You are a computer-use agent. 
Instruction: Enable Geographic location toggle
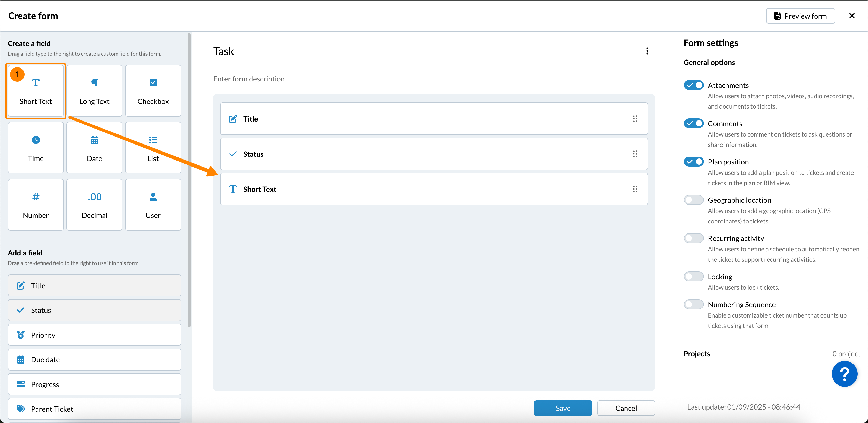coord(693,200)
